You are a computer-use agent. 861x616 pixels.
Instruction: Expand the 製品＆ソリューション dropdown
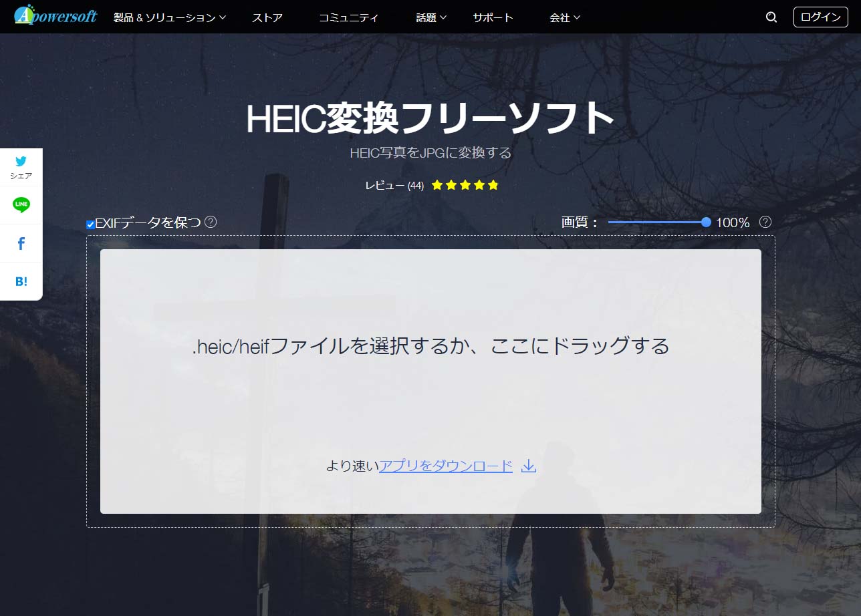pos(170,18)
